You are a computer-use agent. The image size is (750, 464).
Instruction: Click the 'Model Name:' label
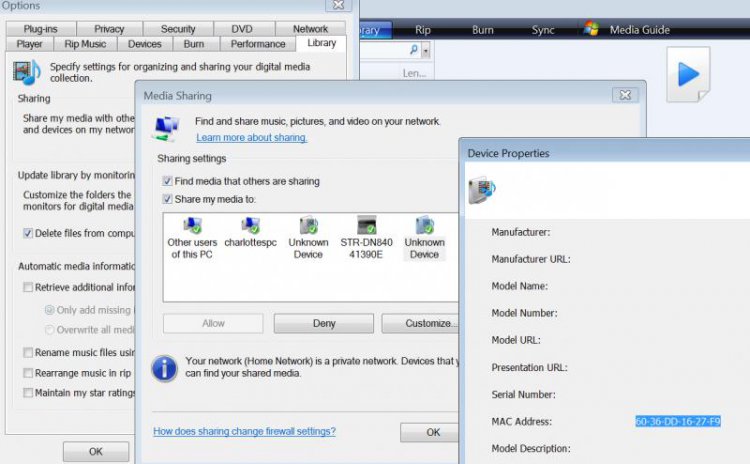pos(519,286)
